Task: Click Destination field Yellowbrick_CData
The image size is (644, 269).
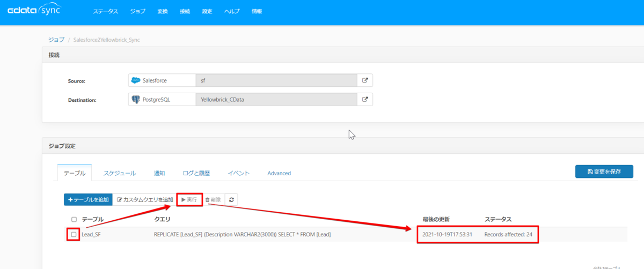Action: click(276, 99)
